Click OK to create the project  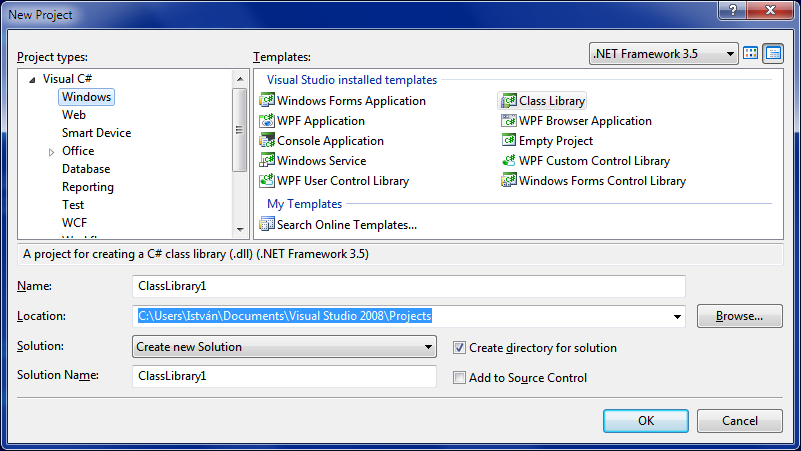[646, 421]
